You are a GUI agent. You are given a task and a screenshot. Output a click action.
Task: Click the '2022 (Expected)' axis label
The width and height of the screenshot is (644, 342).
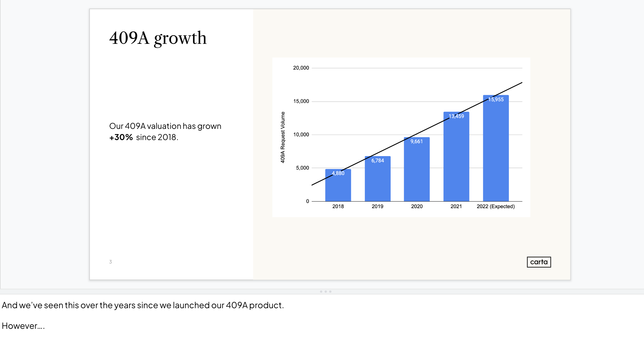pyautogui.click(x=495, y=206)
